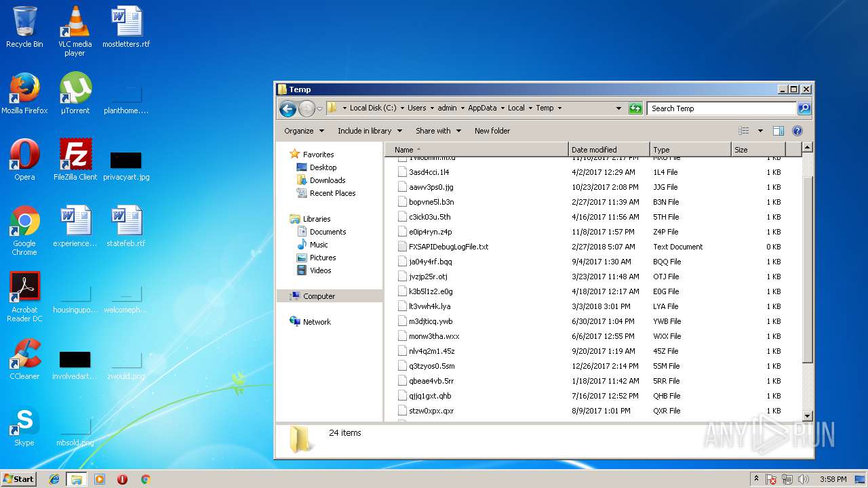Click file list scrollbar up arrow
Screen dimensions: 868x488
[x=807, y=148]
